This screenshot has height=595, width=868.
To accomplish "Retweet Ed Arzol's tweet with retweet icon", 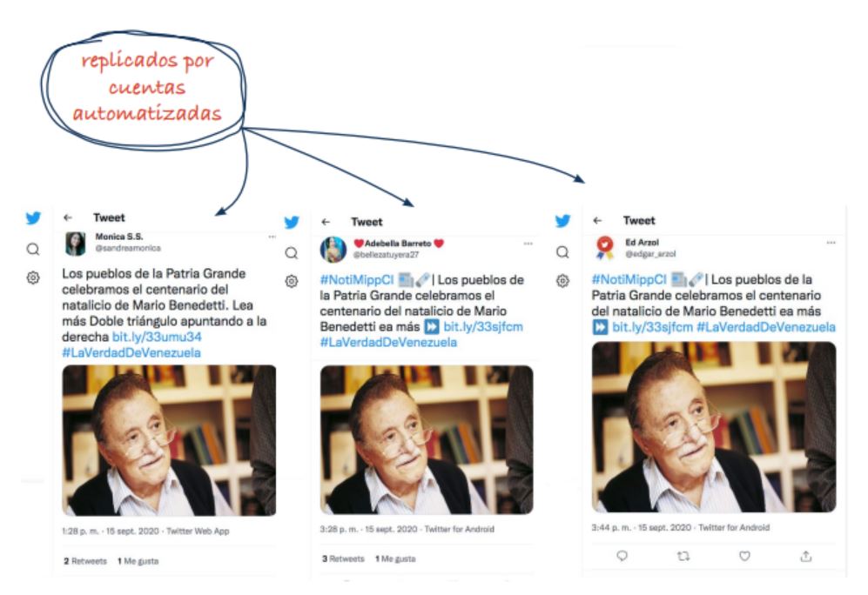I will (x=683, y=556).
